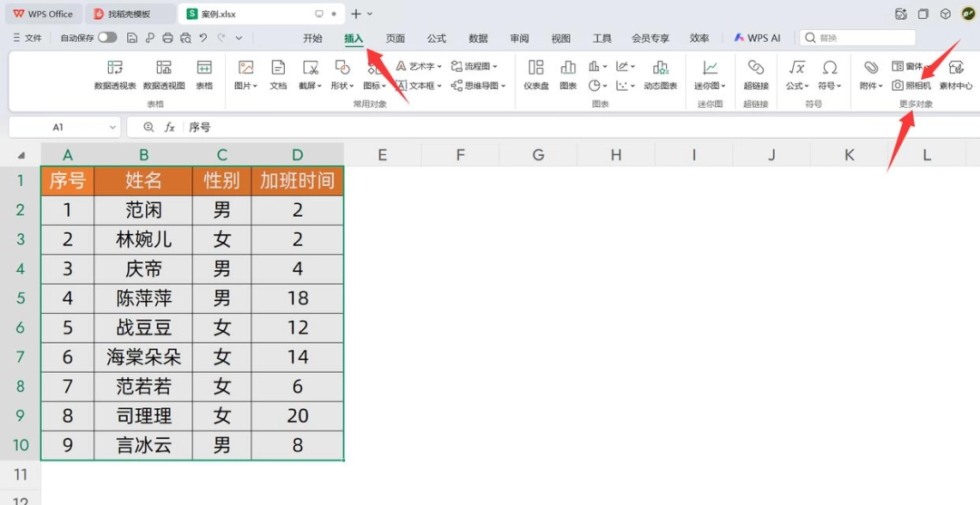980x505 pixels.
Task: Insert a 超链接 hyperlink
Action: (756, 75)
